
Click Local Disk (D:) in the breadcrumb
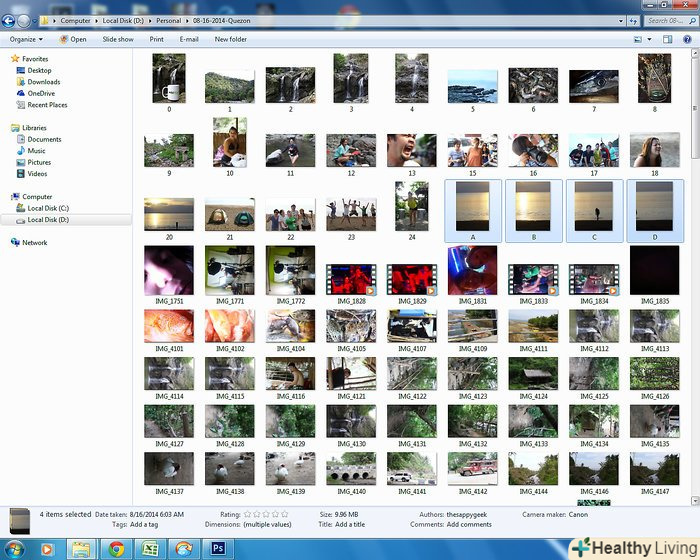coord(123,21)
